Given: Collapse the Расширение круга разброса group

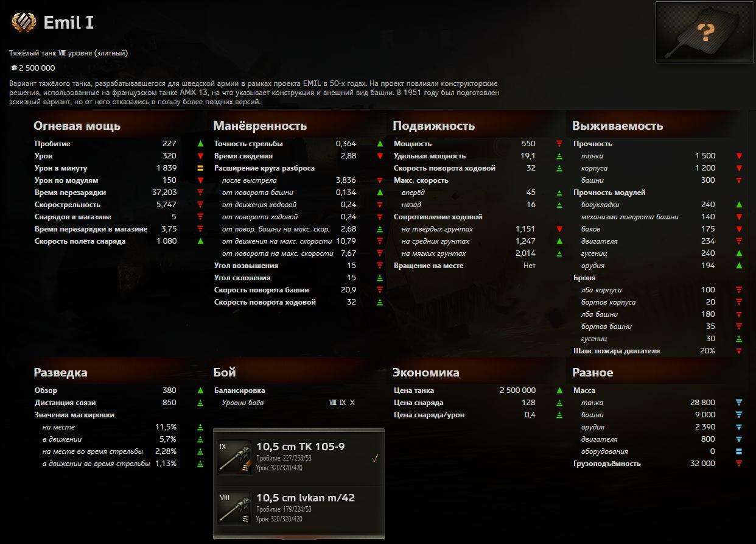Looking at the screenshot, I should [264, 168].
